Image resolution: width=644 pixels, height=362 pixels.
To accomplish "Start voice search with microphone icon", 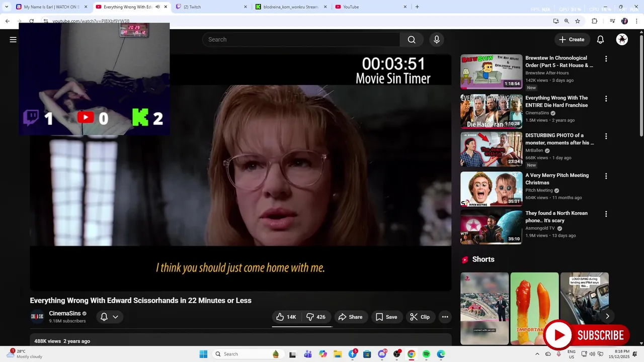I will pyautogui.click(x=437, y=40).
